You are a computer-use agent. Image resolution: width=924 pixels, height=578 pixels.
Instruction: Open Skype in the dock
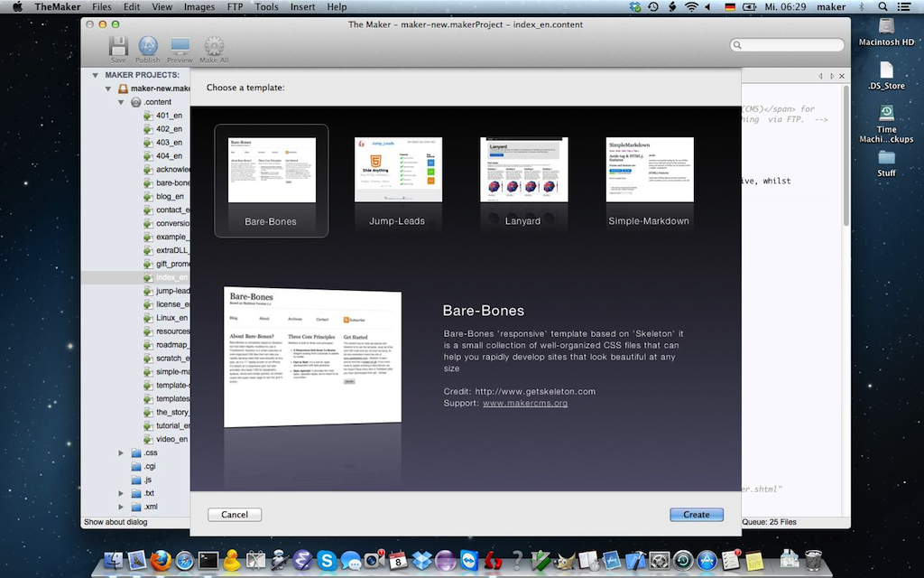click(326, 561)
